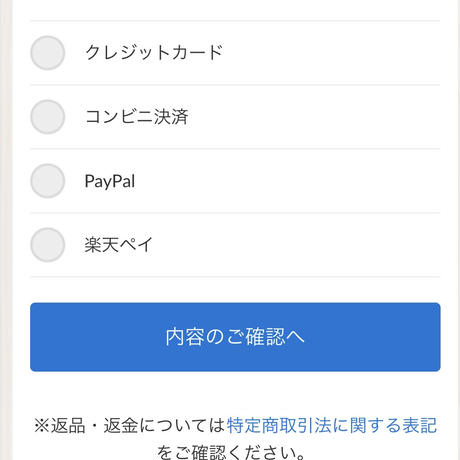The height and width of the screenshot is (460, 460).
Task: Click the ※返品・返金については note text
Action: click(130, 426)
